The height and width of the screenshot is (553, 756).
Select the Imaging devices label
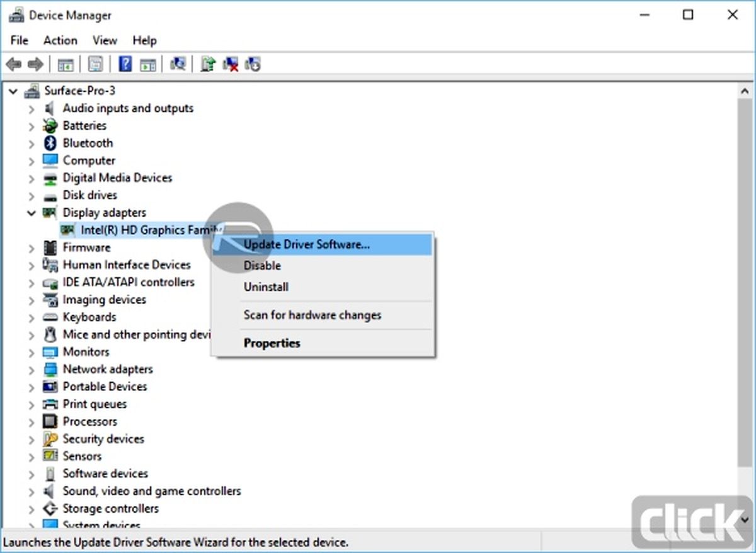104,300
